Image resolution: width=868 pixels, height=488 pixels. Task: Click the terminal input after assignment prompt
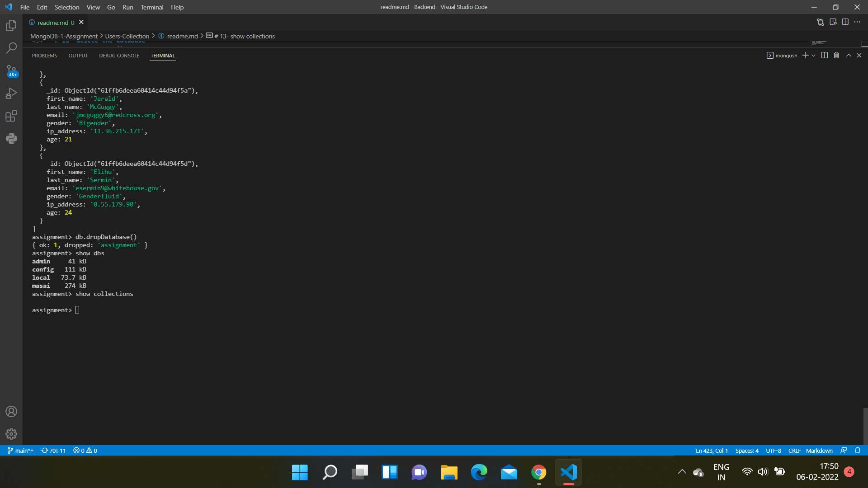[77, 310]
